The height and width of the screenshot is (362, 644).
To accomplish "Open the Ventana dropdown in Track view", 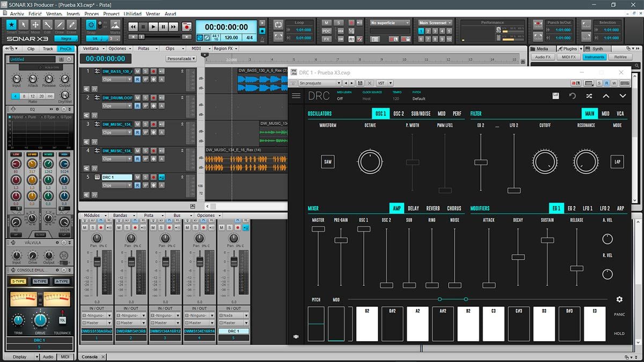I will click(x=93, y=48).
